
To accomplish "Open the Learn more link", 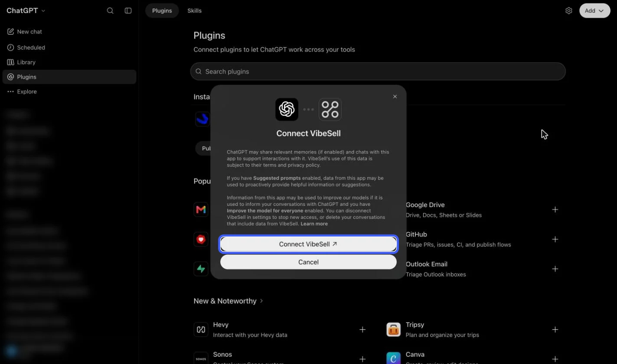I will 314,224.
